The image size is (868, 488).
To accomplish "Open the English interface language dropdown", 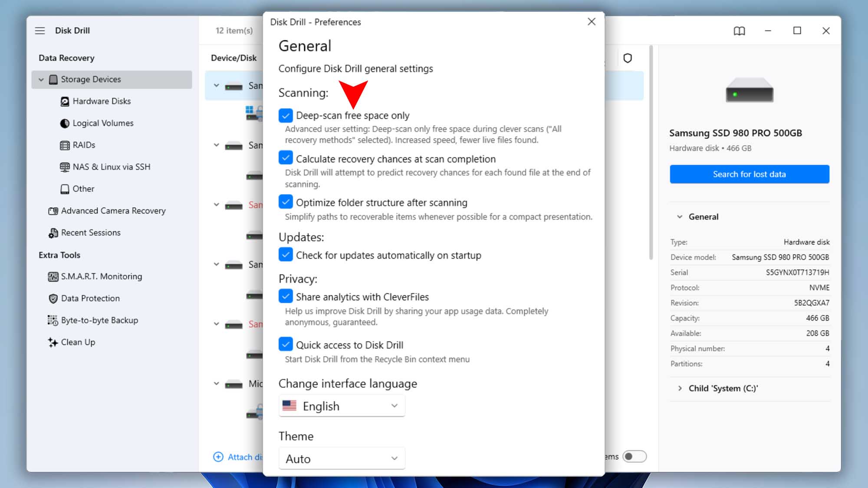I will click(x=342, y=406).
